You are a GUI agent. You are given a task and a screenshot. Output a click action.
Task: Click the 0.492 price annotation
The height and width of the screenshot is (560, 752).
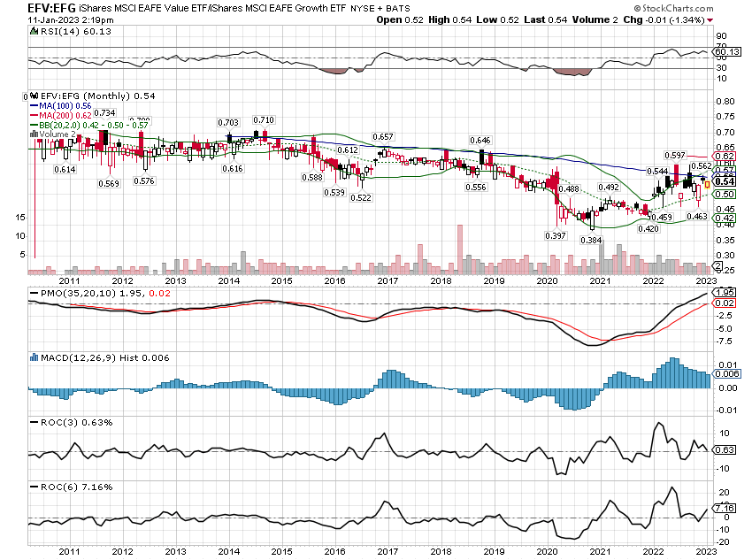coord(609,188)
